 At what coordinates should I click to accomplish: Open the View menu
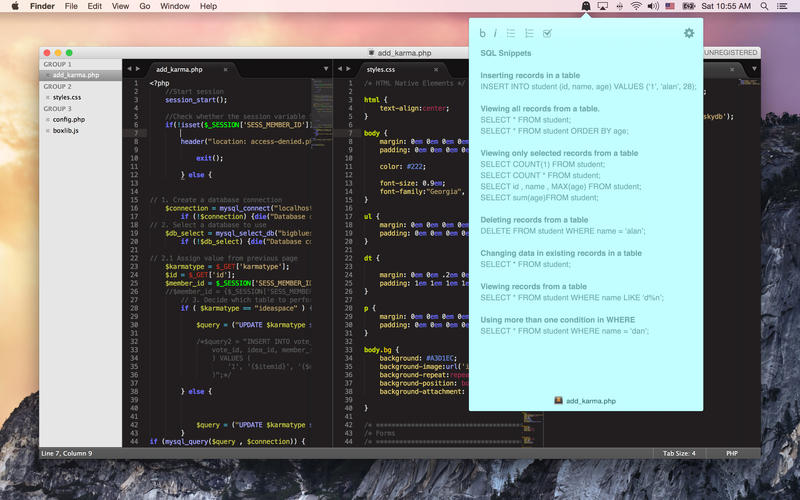coord(120,6)
